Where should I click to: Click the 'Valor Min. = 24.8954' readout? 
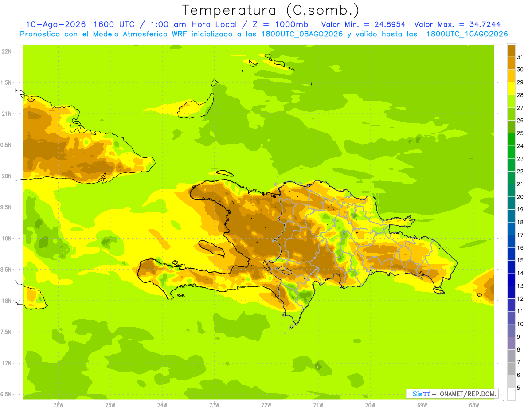pyautogui.click(x=363, y=24)
